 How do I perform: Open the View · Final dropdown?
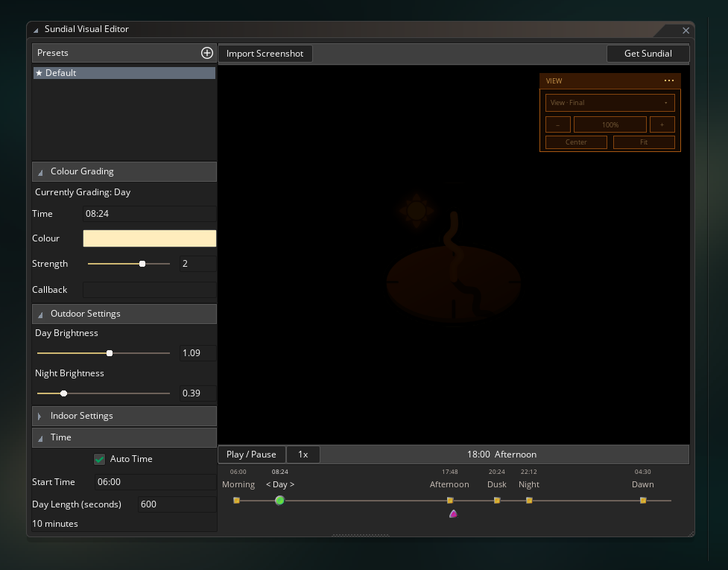610,103
